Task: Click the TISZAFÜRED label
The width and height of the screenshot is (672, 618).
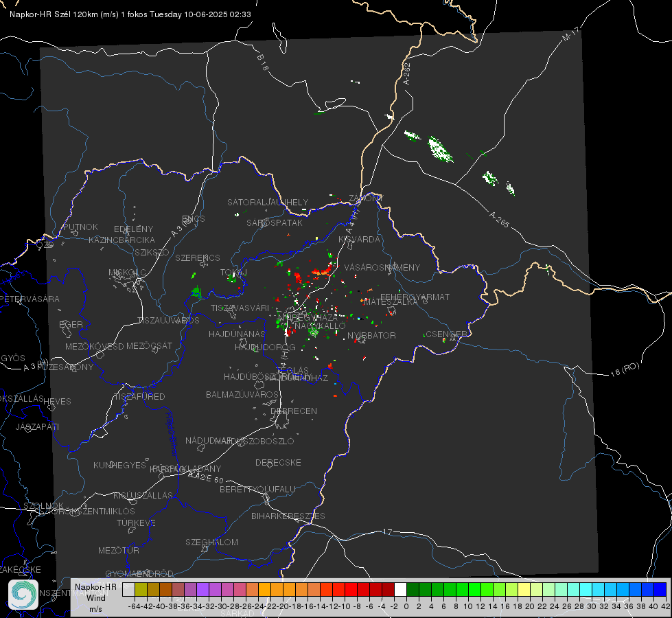Action: coord(139,397)
